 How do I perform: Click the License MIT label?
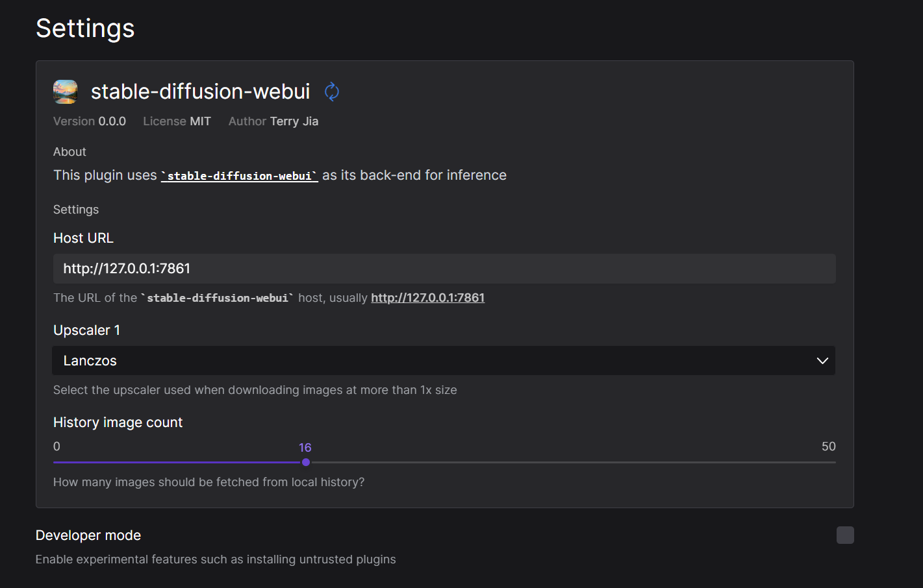[x=176, y=121]
